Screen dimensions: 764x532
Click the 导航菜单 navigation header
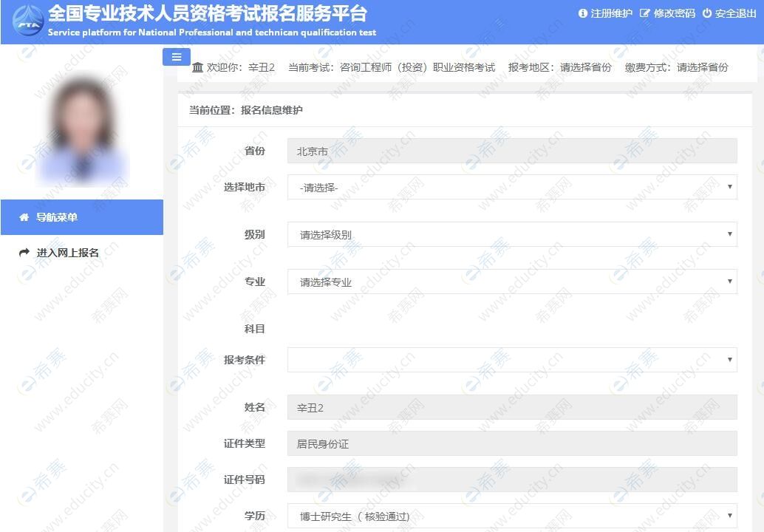tap(59, 217)
